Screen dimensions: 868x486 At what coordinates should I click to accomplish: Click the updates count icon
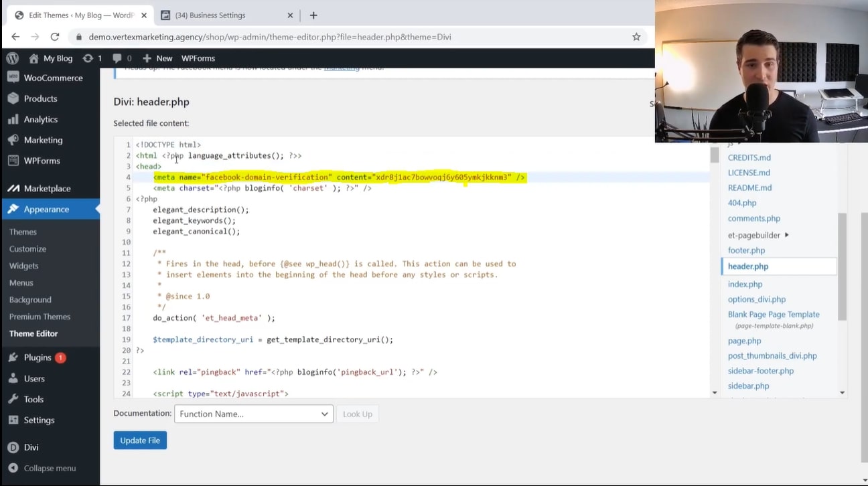click(88, 58)
